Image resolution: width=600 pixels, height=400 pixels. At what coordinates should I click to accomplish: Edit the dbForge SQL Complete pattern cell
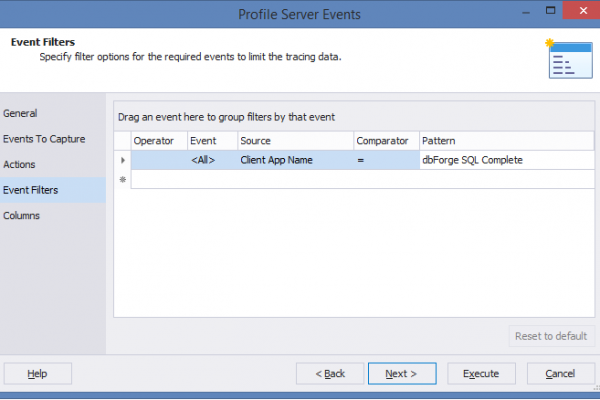pos(507,160)
